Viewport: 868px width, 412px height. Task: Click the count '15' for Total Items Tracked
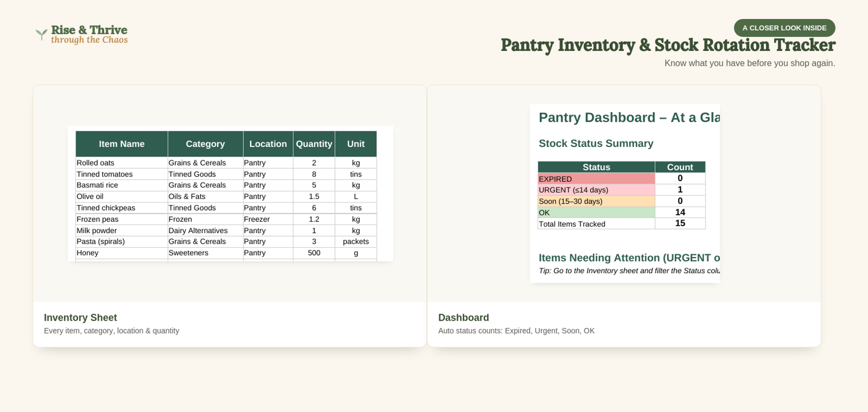[x=680, y=224]
